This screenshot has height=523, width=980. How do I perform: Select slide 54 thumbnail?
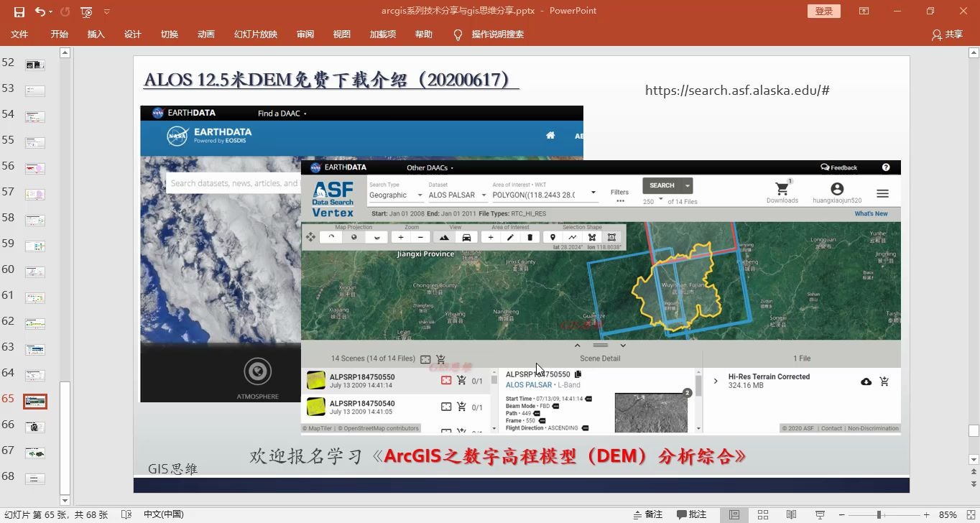pyautogui.click(x=35, y=116)
